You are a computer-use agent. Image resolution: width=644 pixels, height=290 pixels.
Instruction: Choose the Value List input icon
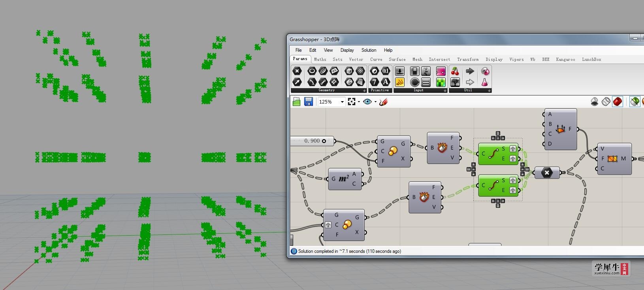[x=426, y=82]
